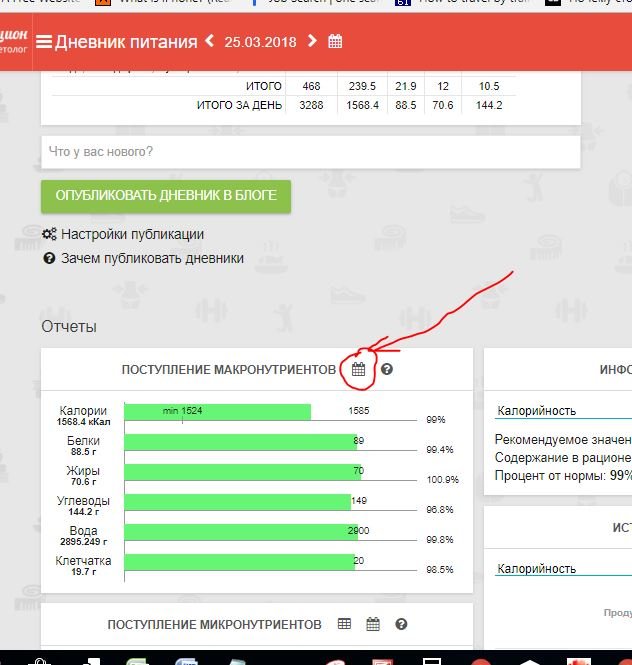The image size is (632, 665).
Task: Go to next day with right arrow
Action: click(x=313, y=41)
